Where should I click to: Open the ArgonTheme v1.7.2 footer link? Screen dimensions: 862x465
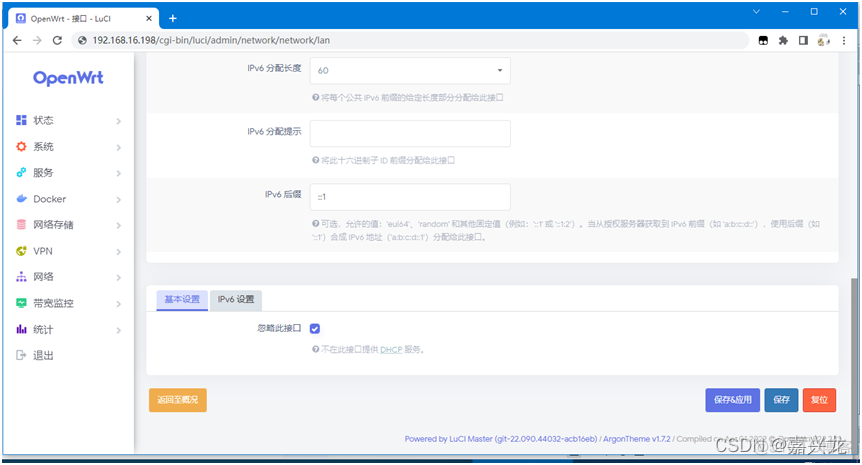point(637,439)
